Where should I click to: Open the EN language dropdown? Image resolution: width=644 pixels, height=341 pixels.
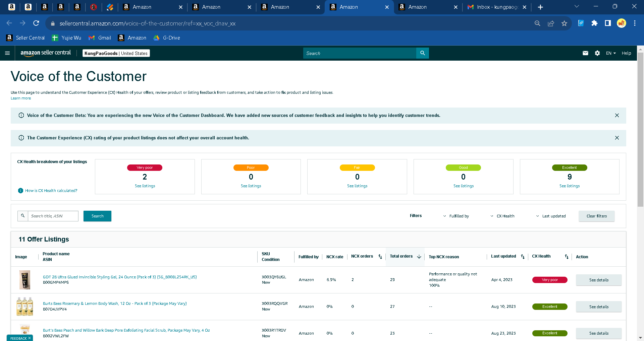point(611,53)
